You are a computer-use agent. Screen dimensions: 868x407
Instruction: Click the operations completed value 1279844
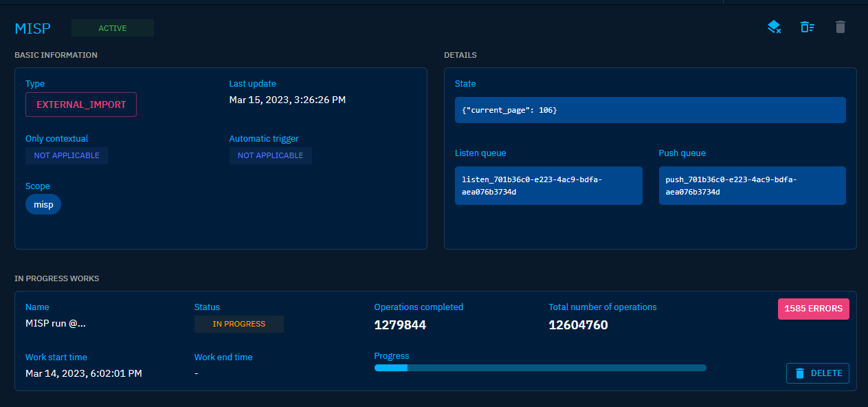[x=400, y=325]
